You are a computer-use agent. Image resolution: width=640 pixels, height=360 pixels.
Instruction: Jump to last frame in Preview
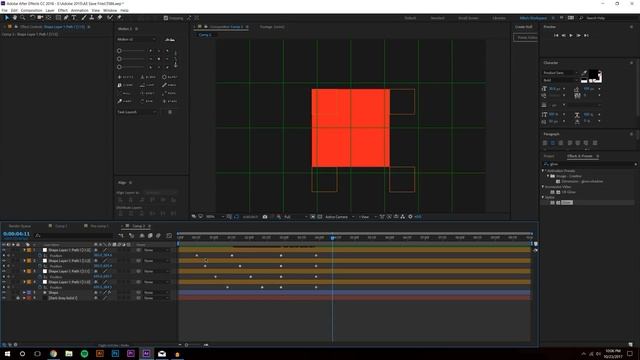[x=586, y=36]
